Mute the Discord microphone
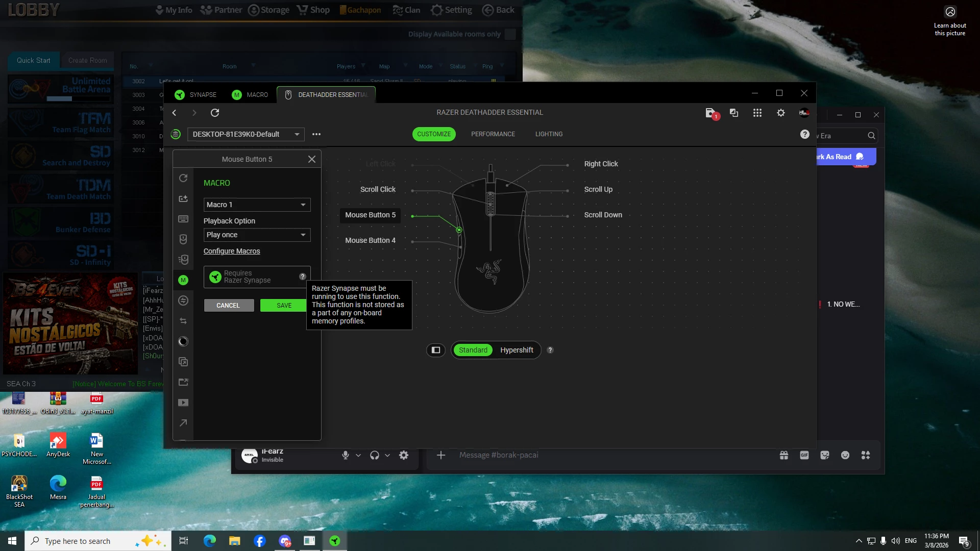This screenshot has width=980, height=551. pos(346,455)
